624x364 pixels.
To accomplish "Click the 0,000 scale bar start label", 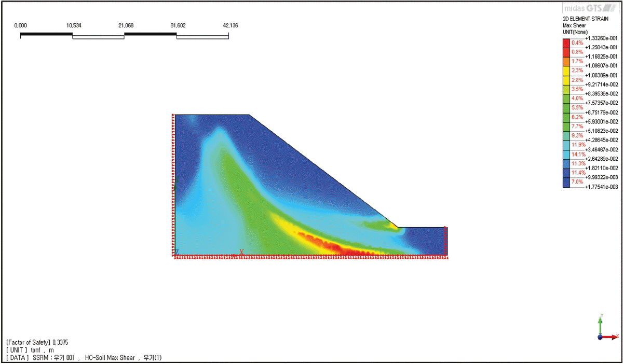I will coord(21,25).
